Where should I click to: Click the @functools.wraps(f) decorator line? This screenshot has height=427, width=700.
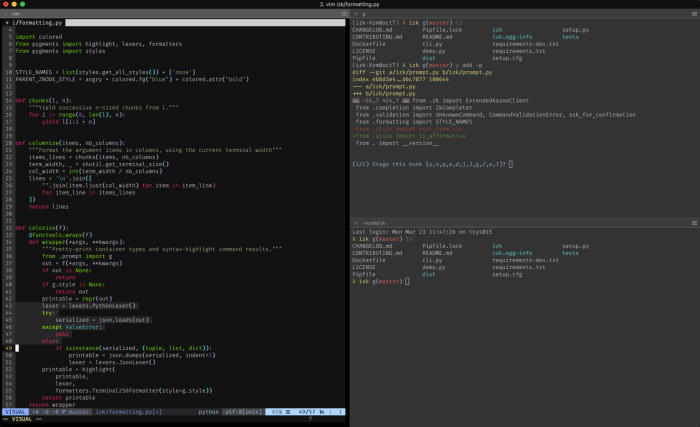click(x=60, y=235)
